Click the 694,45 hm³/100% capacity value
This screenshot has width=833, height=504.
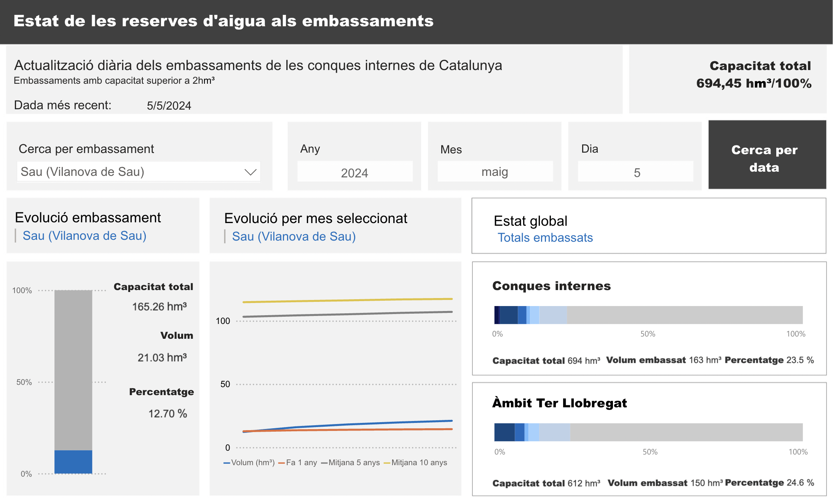click(x=754, y=83)
